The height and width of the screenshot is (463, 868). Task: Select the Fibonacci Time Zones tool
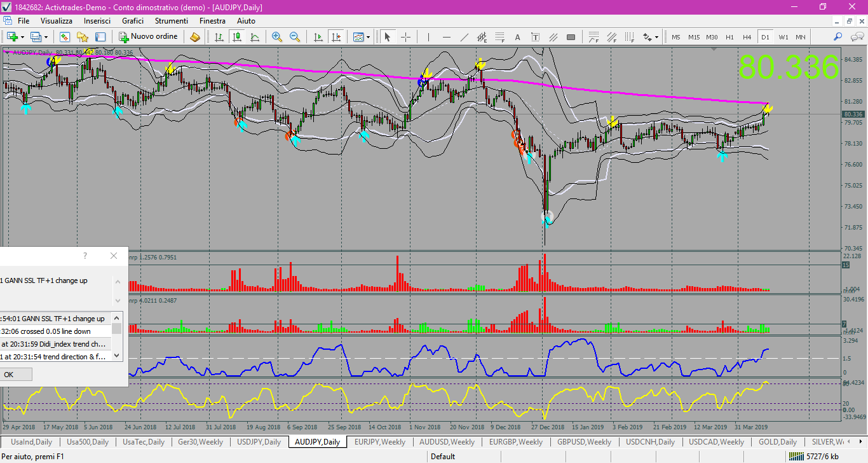coord(630,37)
